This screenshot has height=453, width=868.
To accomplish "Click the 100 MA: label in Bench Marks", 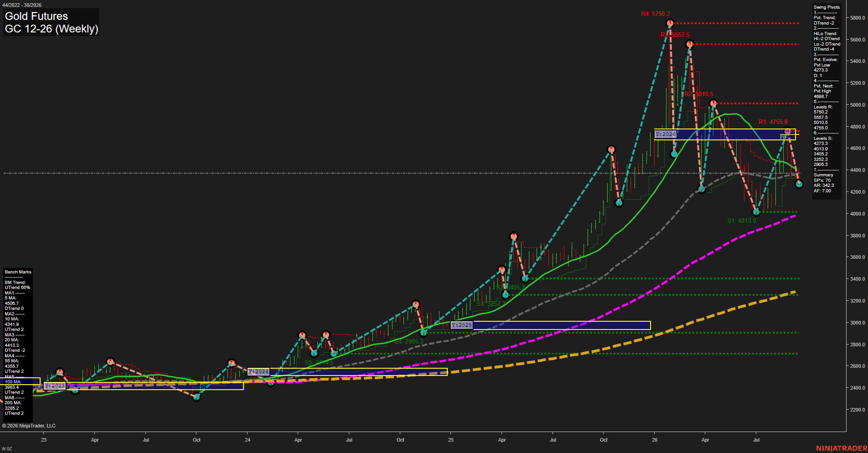I will (13, 382).
